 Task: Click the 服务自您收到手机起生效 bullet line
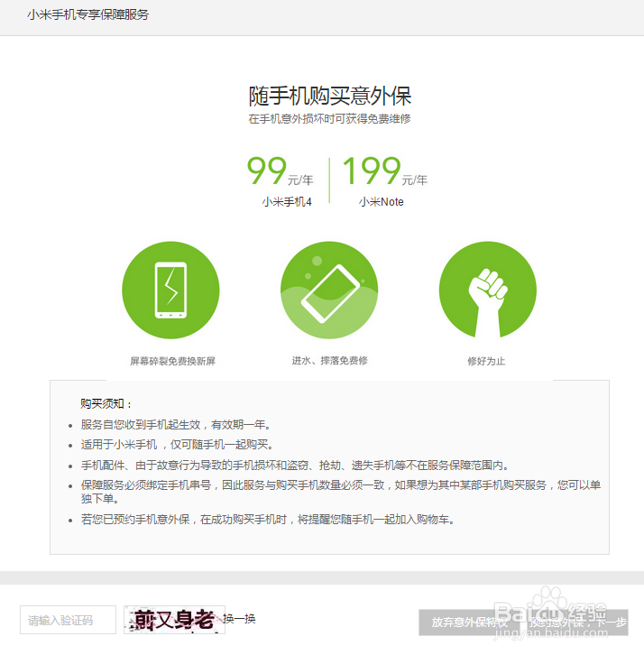[x=176, y=425]
